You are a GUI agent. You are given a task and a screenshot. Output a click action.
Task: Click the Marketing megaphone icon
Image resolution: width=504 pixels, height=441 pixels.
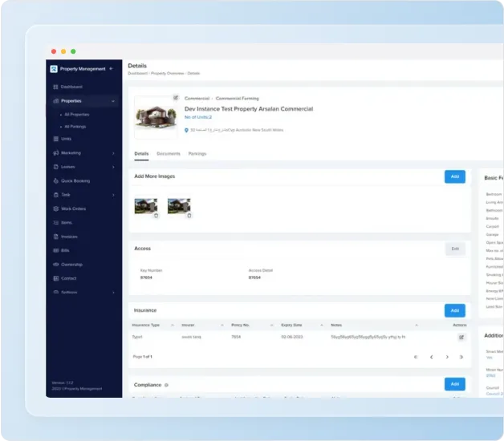click(x=55, y=153)
